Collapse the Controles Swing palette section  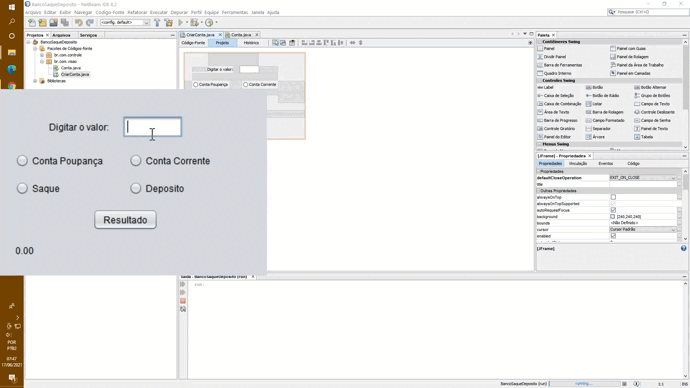click(540, 81)
